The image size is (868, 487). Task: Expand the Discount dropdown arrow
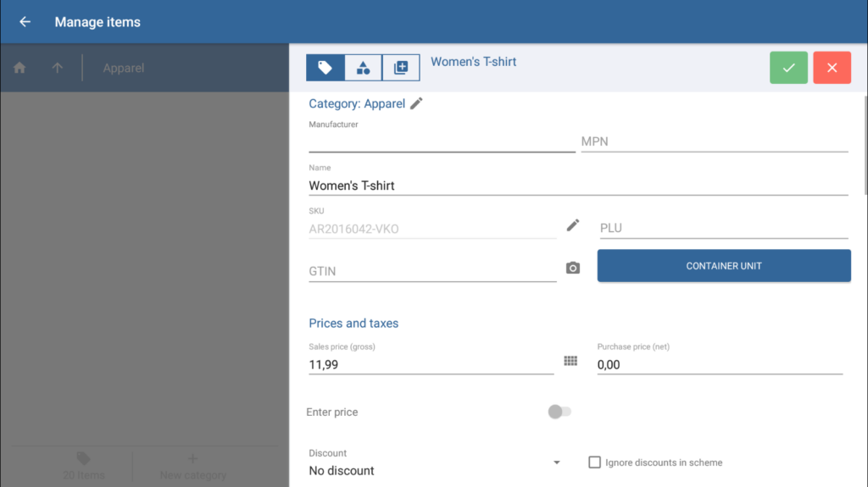[557, 462]
